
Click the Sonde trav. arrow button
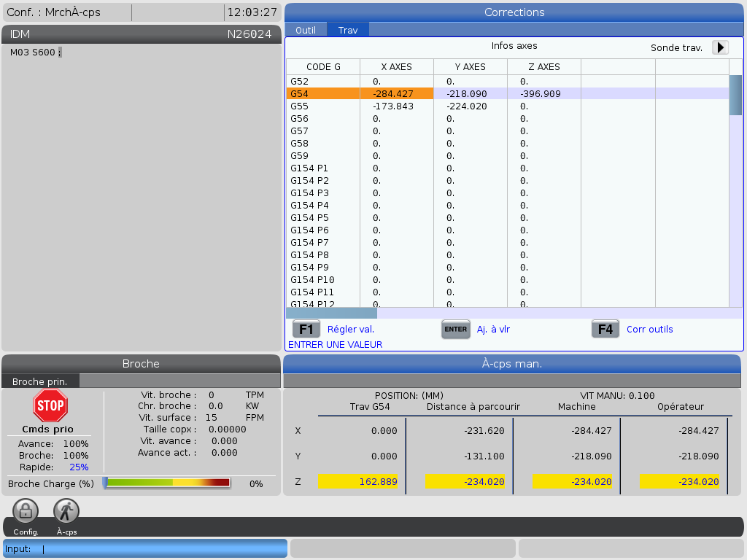point(720,47)
